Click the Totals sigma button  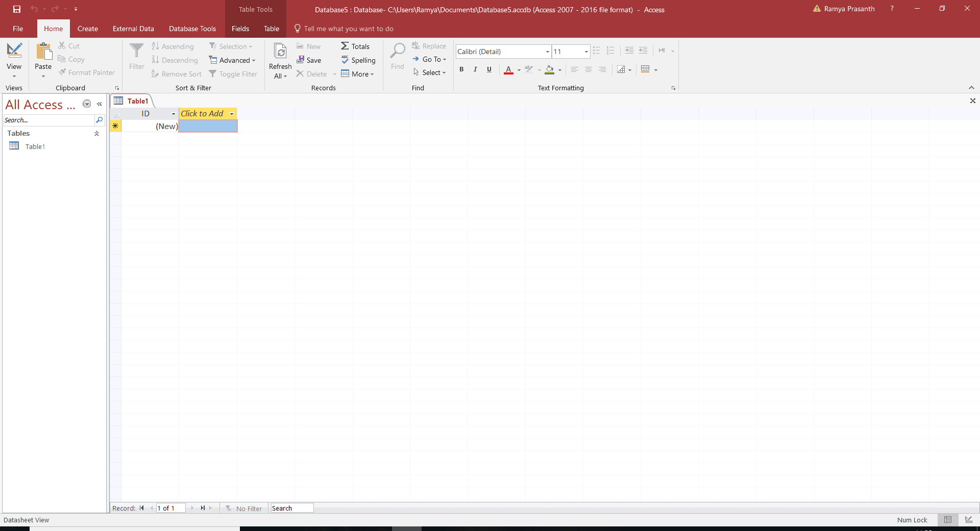pos(355,46)
